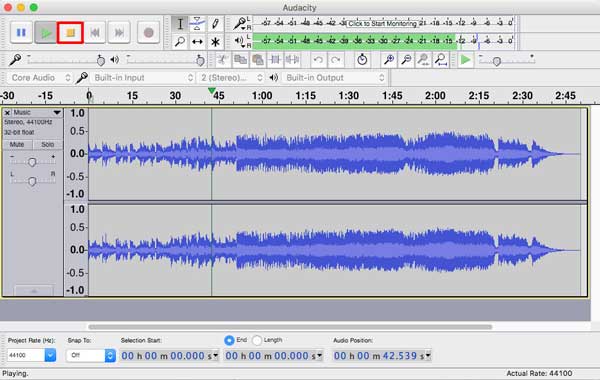Viewport: 600px width, 380px height.
Task: Click Trim audio outside selection icon
Action: pyautogui.click(x=275, y=60)
